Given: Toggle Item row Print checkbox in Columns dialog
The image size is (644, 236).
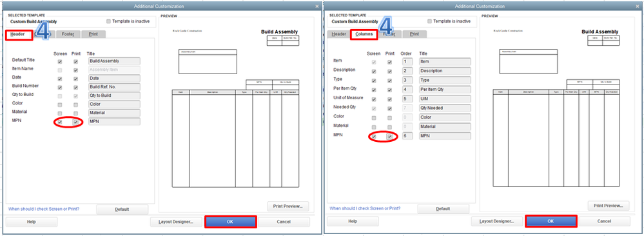Looking at the screenshot, I should click(390, 62).
